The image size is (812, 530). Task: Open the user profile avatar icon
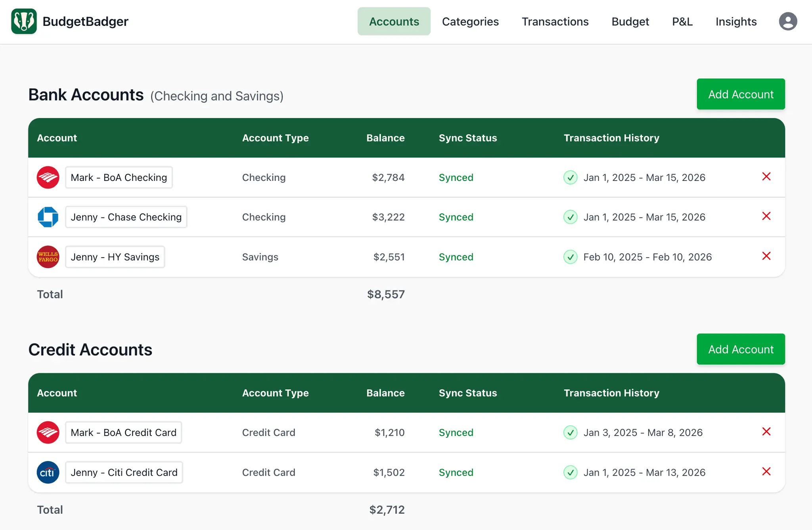click(x=788, y=21)
